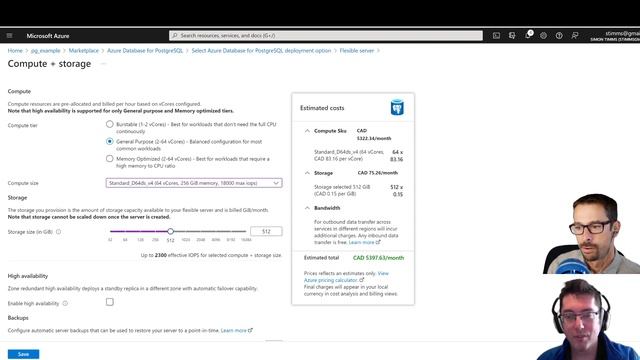The width and height of the screenshot is (640, 360).
Task: Go to Marketplace breadcrumb
Action: 84,51
